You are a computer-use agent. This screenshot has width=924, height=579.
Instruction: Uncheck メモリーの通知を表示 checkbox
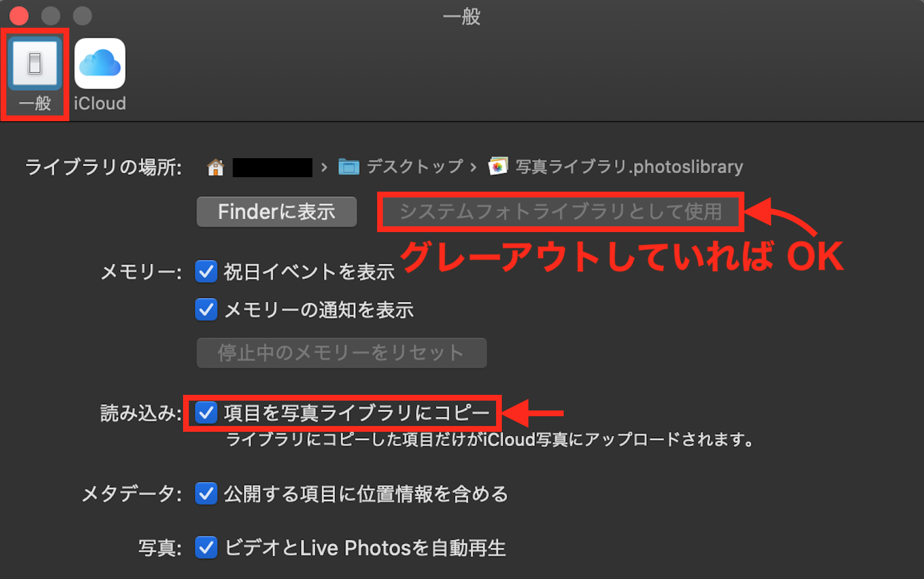click(x=206, y=310)
